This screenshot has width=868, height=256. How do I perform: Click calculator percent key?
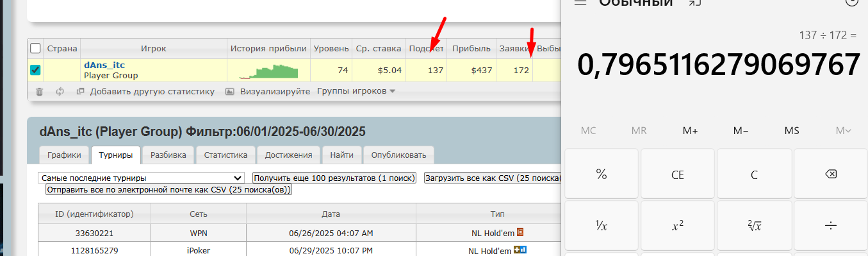pos(601,174)
